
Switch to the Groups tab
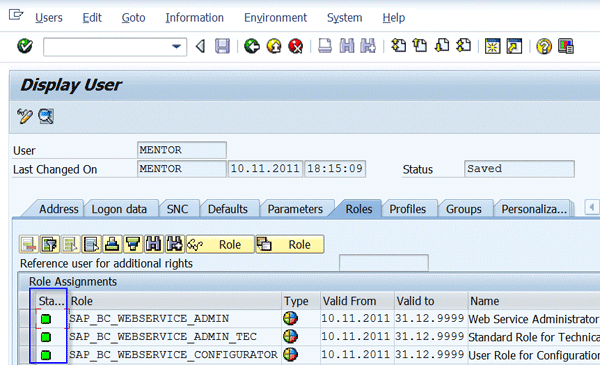463,209
